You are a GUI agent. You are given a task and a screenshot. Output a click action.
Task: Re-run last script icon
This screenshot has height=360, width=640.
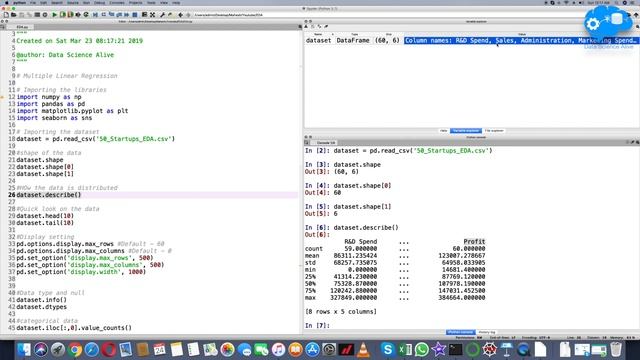86,15
